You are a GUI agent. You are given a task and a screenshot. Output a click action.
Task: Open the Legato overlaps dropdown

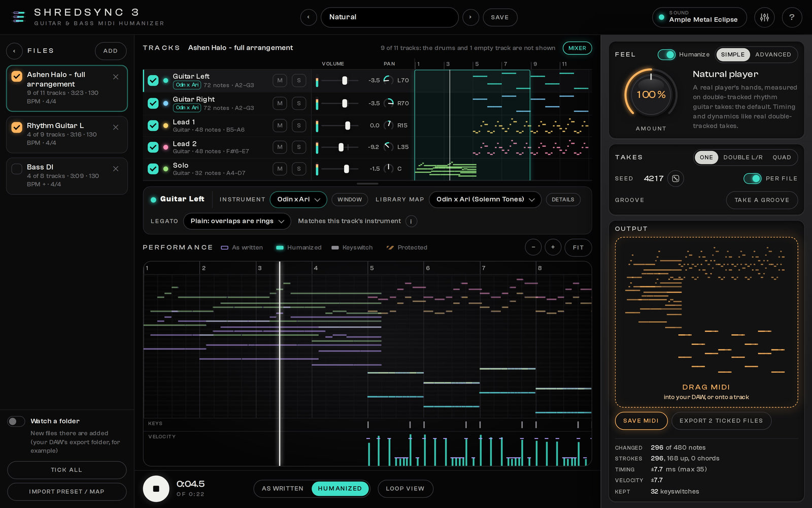[237, 221]
